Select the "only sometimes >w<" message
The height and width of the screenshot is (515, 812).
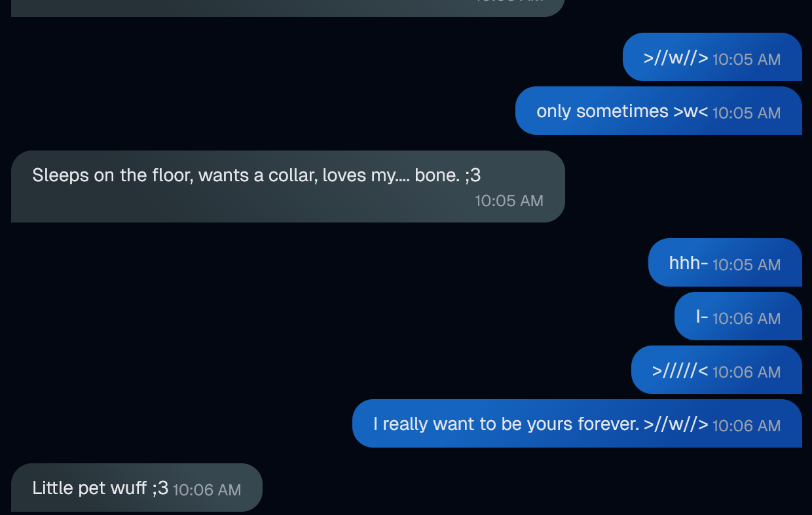(621, 111)
